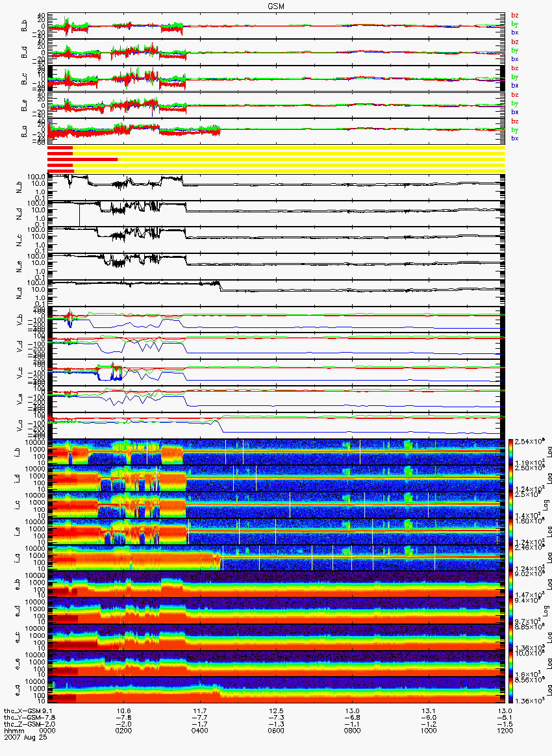552x756 pixels.
Task: Click the 2007 Aug 25 date label
Action: [x=25, y=737]
